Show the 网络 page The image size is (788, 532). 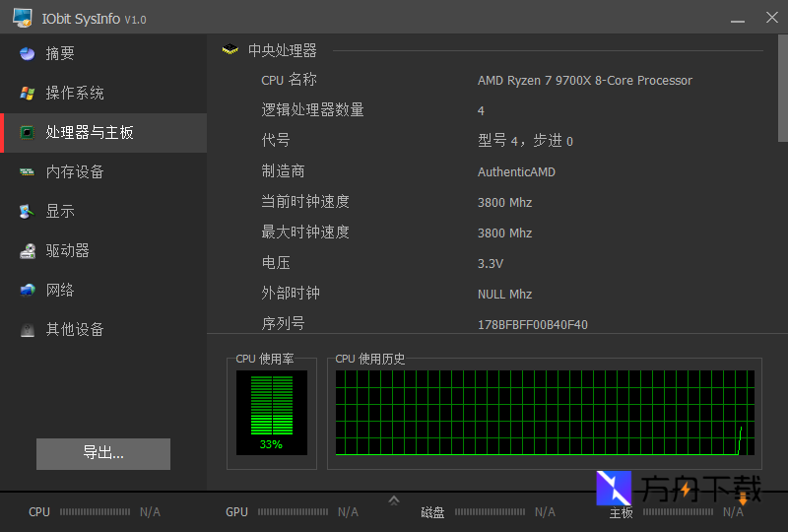(x=103, y=290)
